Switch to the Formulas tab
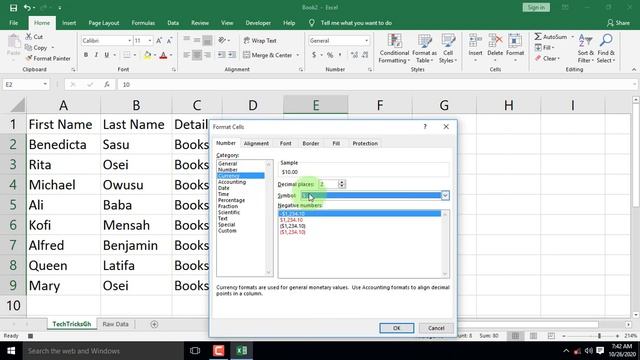The width and height of the screenshot is (640, 360). click(x=143, y=23)
